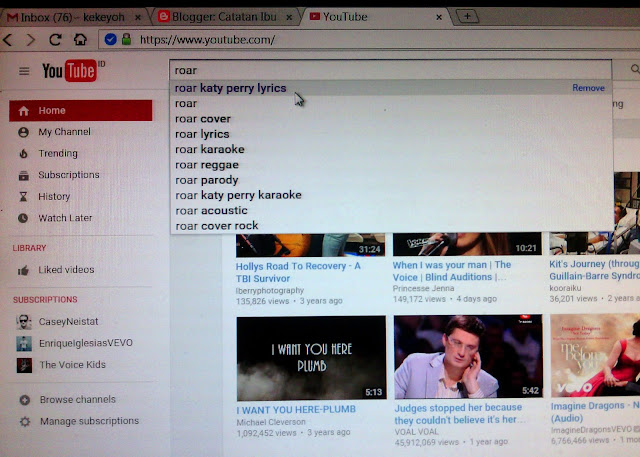The width and height of the screenshot is (640, 457).
Task: Select the YouTube browser tab
Action: (x=376, y=17)
